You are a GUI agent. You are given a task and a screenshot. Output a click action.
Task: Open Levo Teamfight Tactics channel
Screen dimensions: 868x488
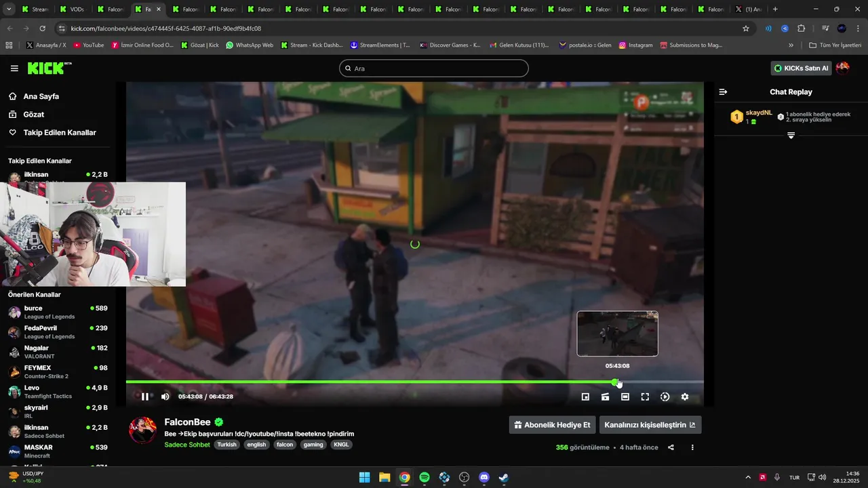58,392
